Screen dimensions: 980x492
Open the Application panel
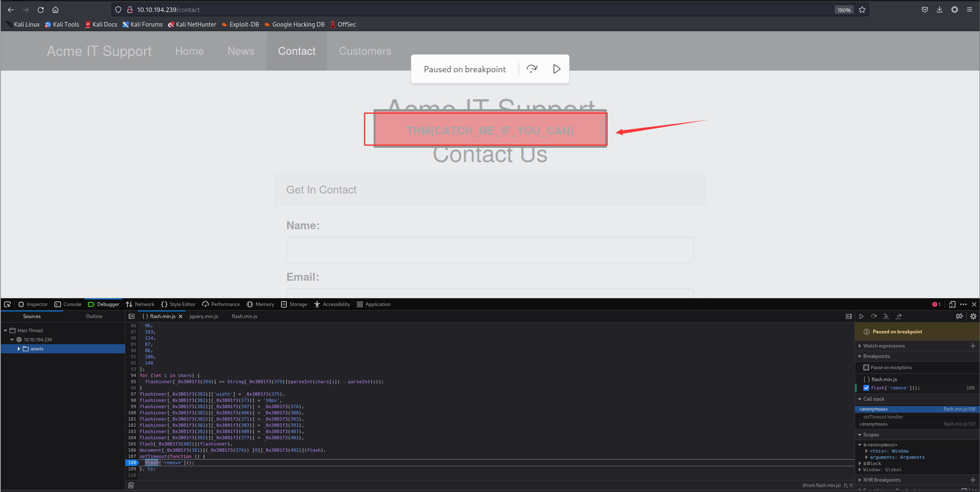pyautogui.click(x=377, y=304)
